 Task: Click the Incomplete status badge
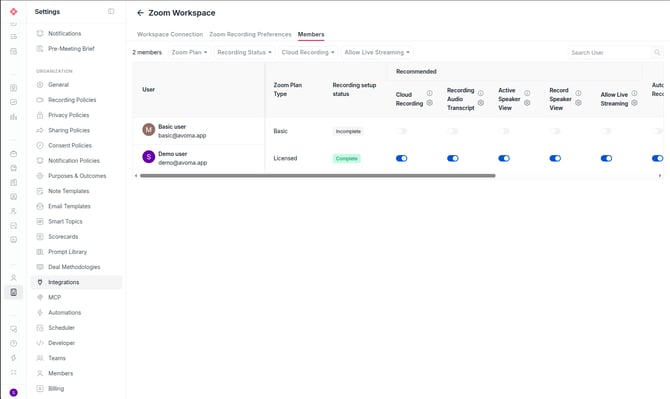(348, 131)
